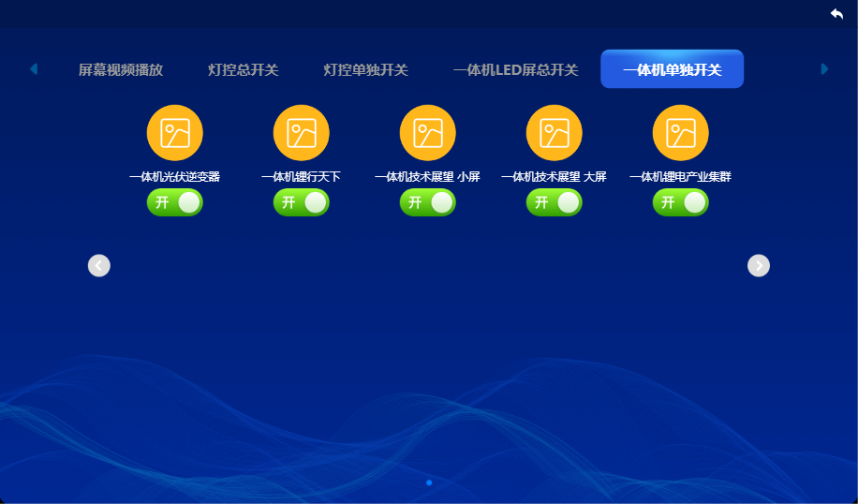Turn off the 一体机光伏逆变器 switch
This screenshot has height=504, width=858.
175,202
